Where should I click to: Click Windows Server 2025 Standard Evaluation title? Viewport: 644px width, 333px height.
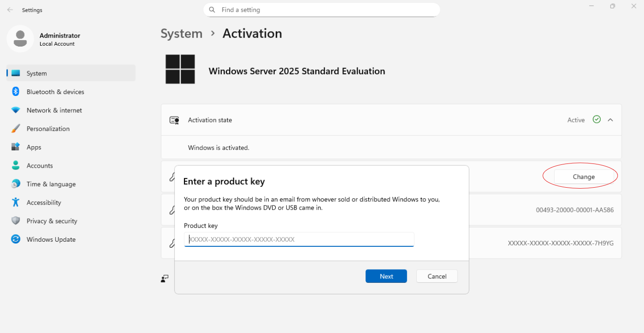pos(297,71)
